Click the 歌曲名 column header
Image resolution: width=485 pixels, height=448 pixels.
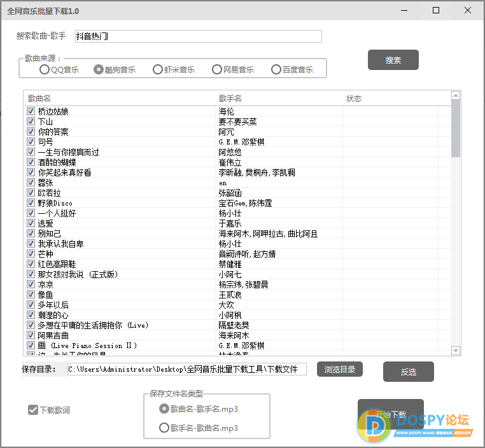39,99
